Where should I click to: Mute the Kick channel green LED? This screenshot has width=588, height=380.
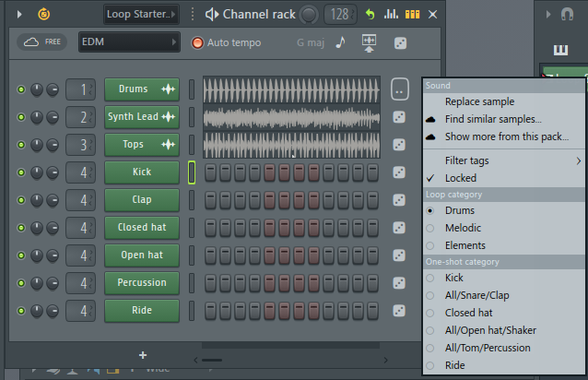[x=21, y=172]
